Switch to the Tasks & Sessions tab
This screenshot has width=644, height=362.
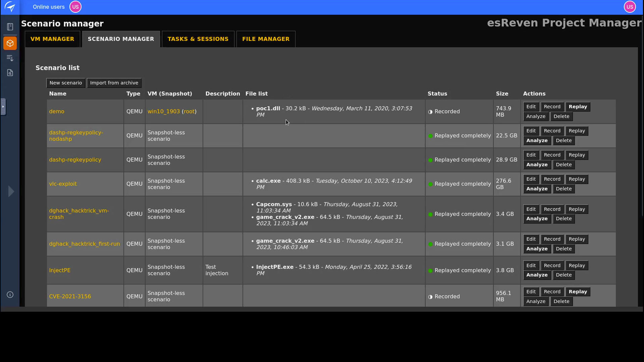(x=198, y=39)
